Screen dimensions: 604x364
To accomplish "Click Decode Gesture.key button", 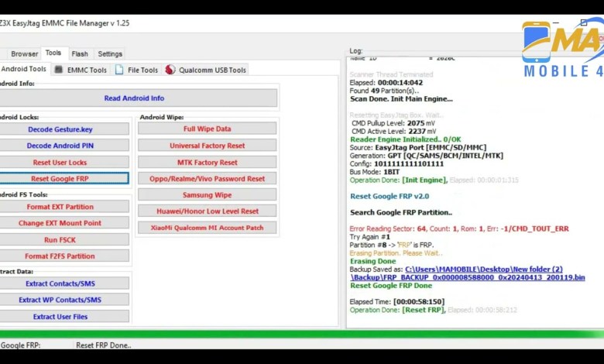I will click(60, 129).
